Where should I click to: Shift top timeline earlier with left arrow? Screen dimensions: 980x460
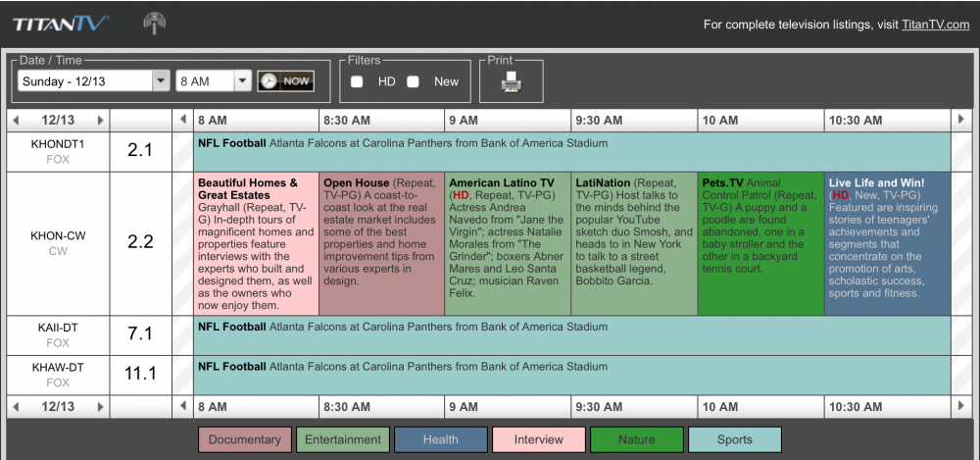pos(183,120)
